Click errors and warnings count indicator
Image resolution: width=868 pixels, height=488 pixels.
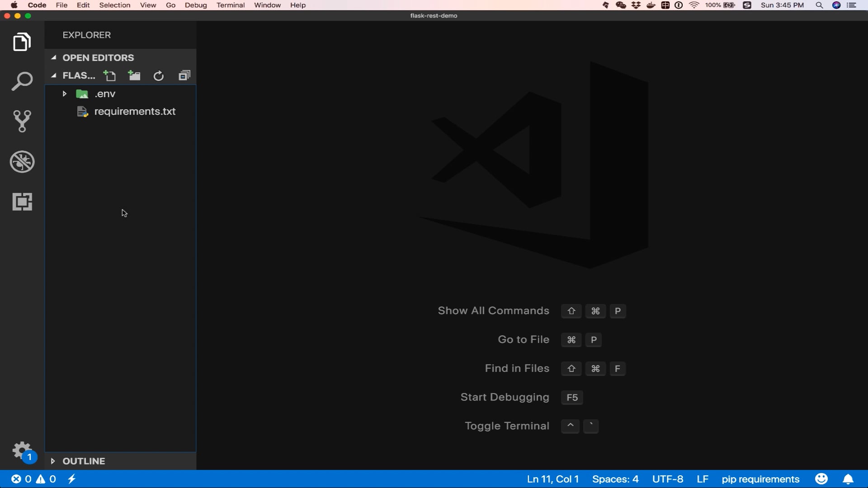[x=33, y=479]
